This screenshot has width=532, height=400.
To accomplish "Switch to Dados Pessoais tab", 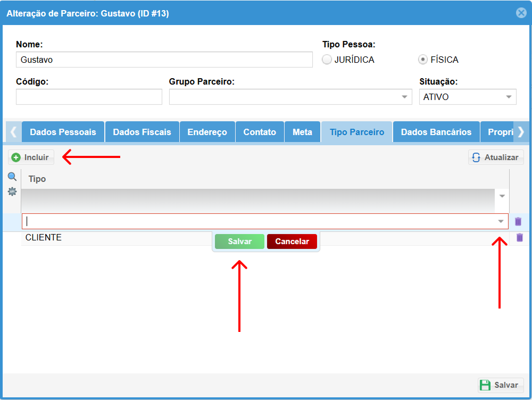I will 63,132.
